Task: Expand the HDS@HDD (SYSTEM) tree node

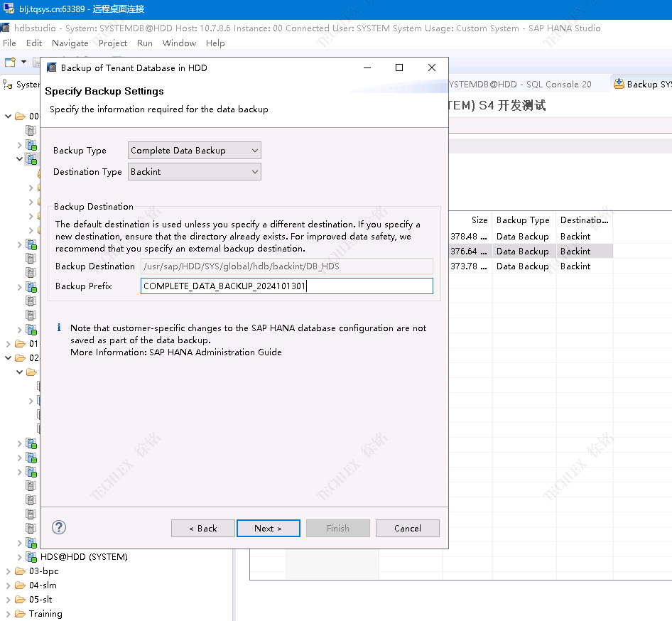Action: click(19, 557)
